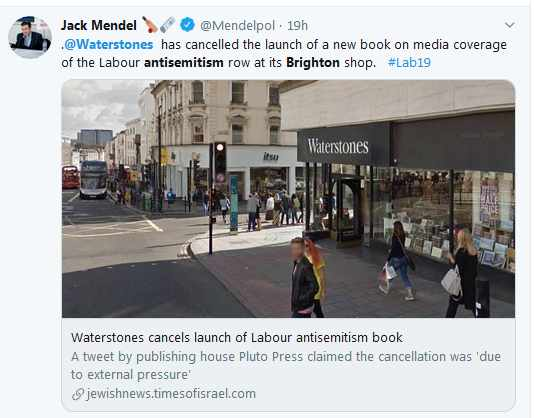The image size is (534, 418).
Task: Click headline 'Waterstones cancels launch of Labour antisemitism book'
Action: (x=237, y=338)
